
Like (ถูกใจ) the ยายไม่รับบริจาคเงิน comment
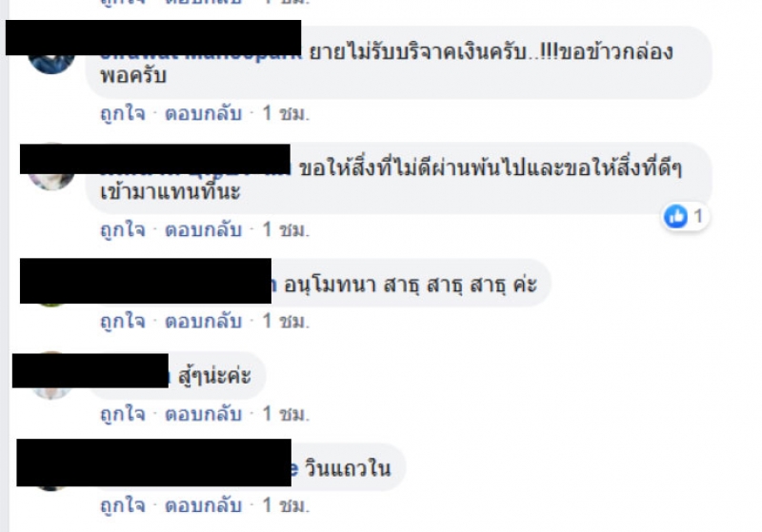tap(123, 113)
